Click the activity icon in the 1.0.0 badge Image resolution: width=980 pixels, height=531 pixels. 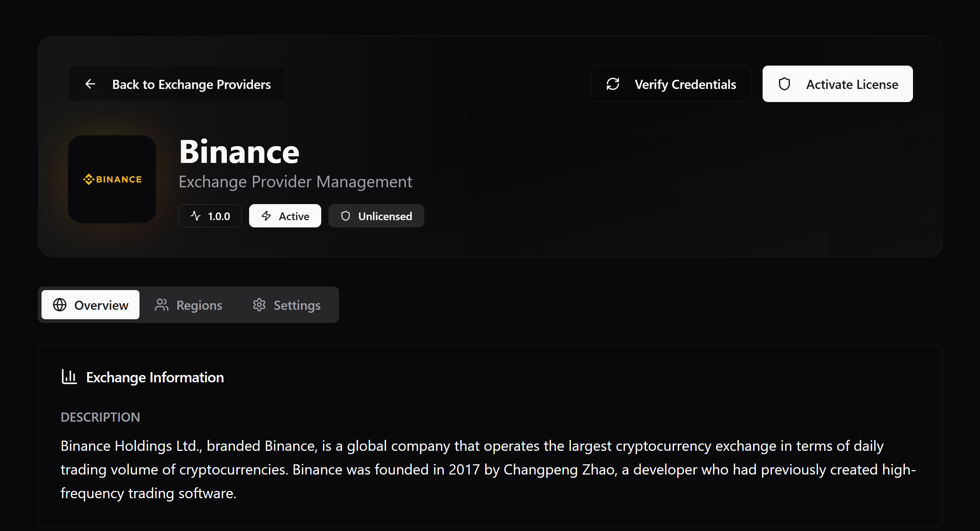195,216
